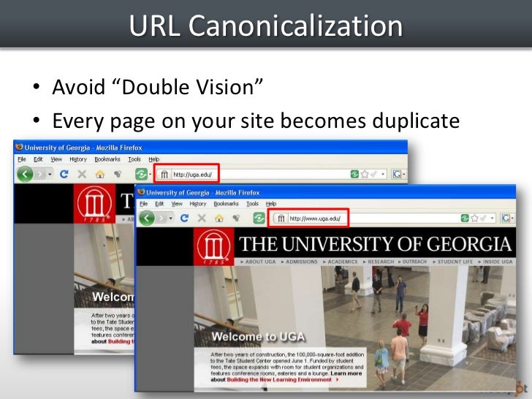Open Edit menu in back Firefox window
Screen dimensions: 532x399
click(38, 159)
